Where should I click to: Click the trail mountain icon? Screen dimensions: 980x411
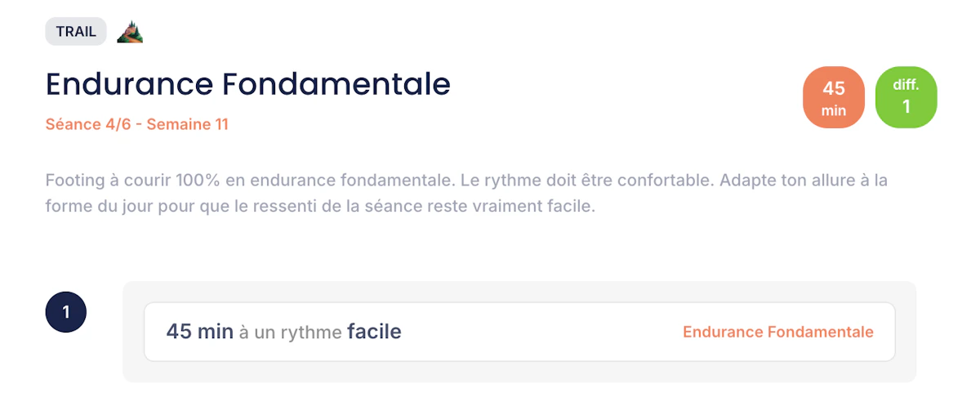[130, 32]
